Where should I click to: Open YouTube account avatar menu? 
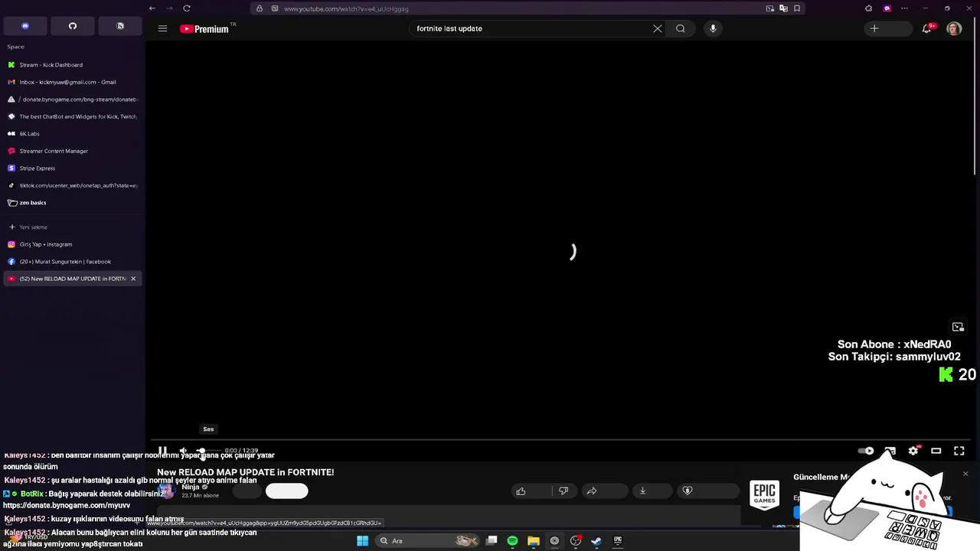tap(954, 28)
